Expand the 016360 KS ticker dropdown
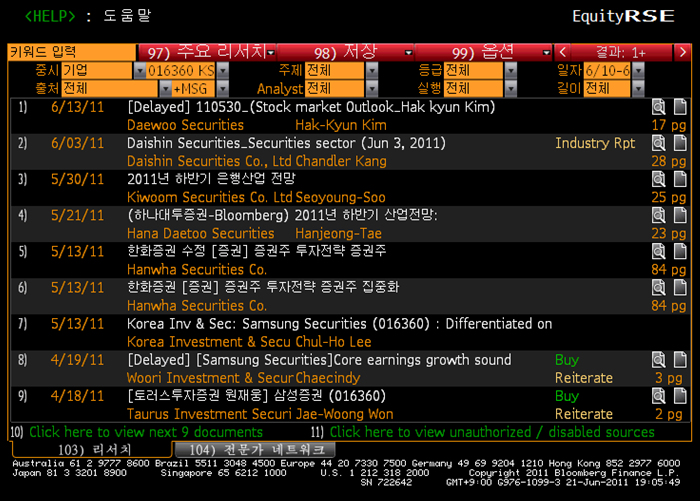Screen dimensions: 700x501 tap(222, 71)
